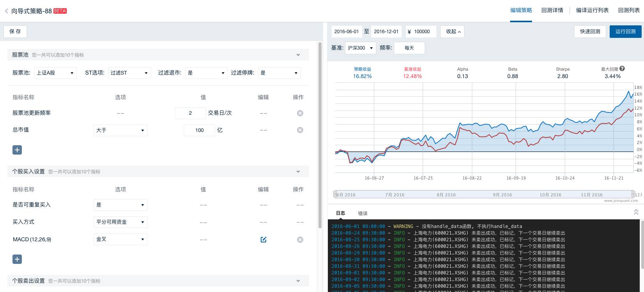Click the WARNING log entry for handle_data
The image size is (644, 292).
point(427,226)
